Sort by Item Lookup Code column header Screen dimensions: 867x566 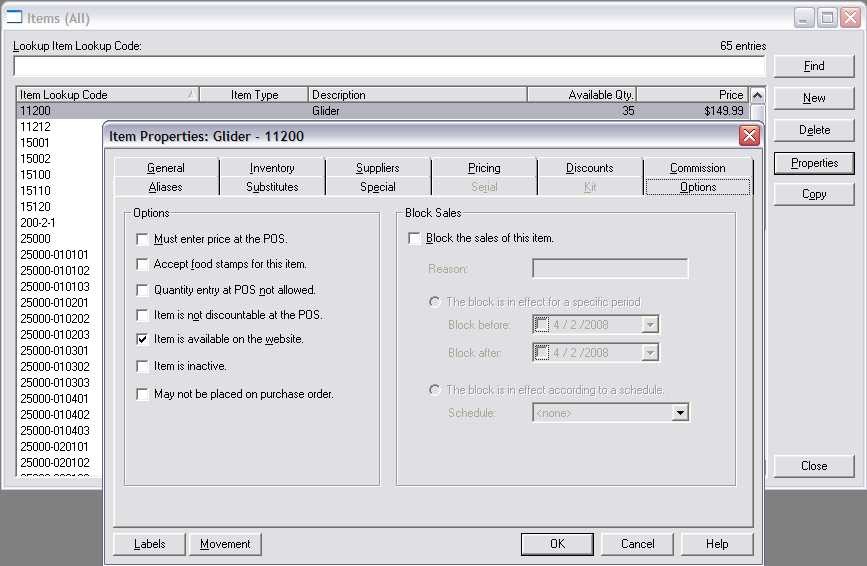point(107,95)
